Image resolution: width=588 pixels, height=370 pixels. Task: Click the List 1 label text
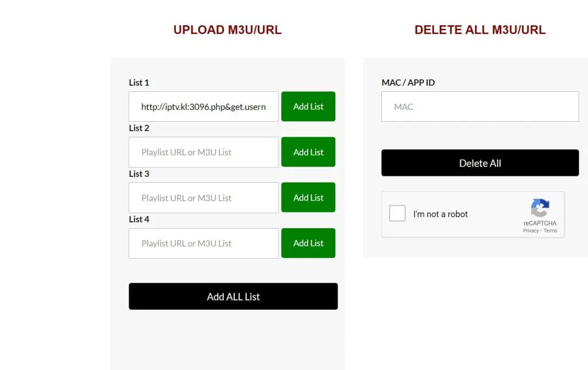(139, 82)
